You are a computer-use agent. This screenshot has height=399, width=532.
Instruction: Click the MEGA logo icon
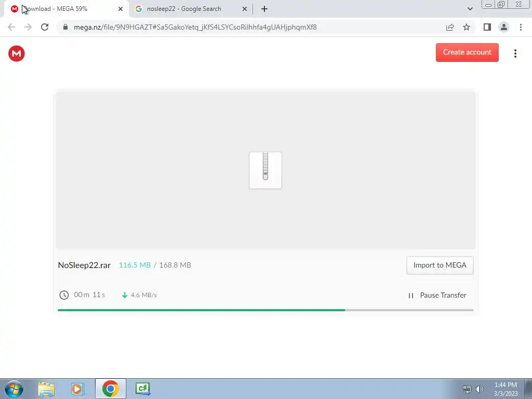16,54
